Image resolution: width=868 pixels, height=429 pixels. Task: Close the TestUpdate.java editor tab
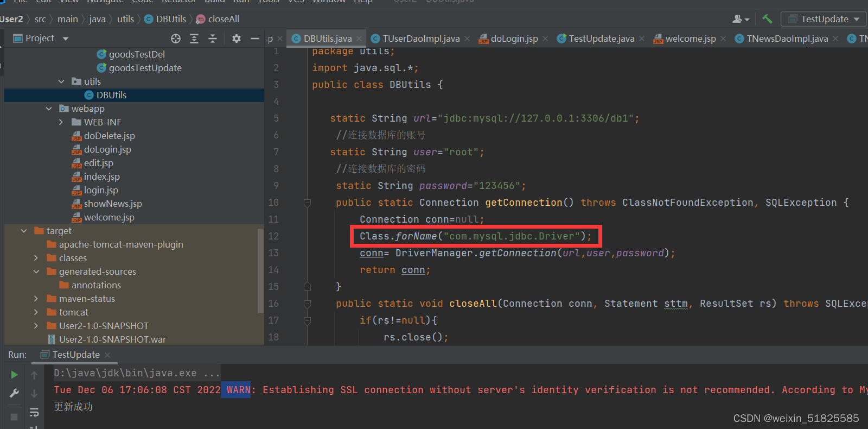tap(642, 39)
